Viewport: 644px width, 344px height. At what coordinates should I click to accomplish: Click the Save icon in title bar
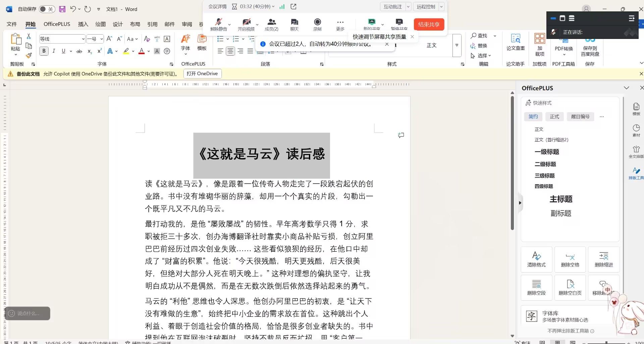tap(62, 9)
